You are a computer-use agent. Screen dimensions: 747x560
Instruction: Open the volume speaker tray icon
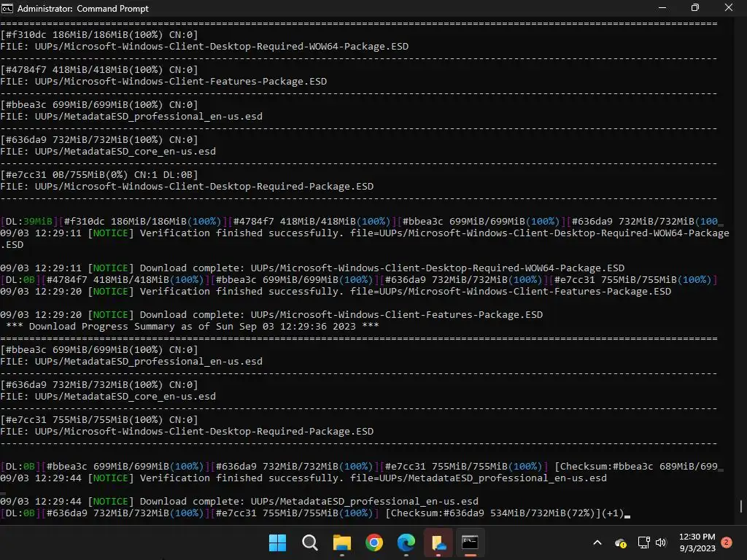pyautogui.click(x=661, y=542)
